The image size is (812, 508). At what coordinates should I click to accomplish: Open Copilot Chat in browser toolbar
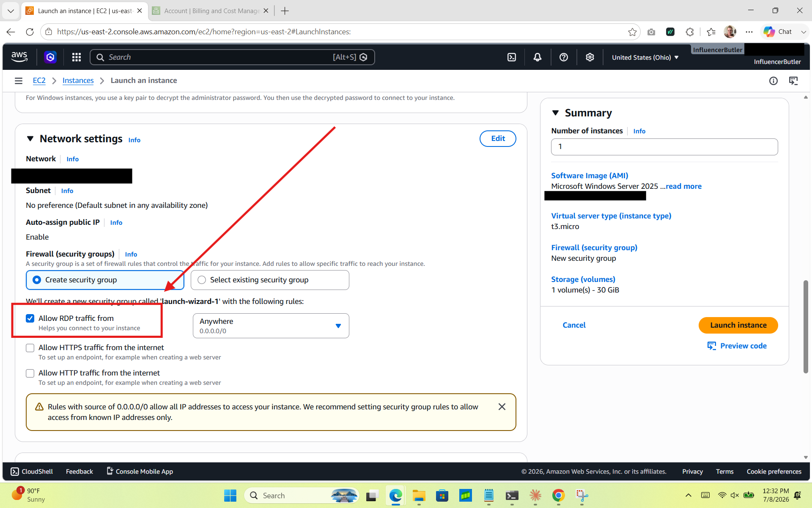coord(778,32)
